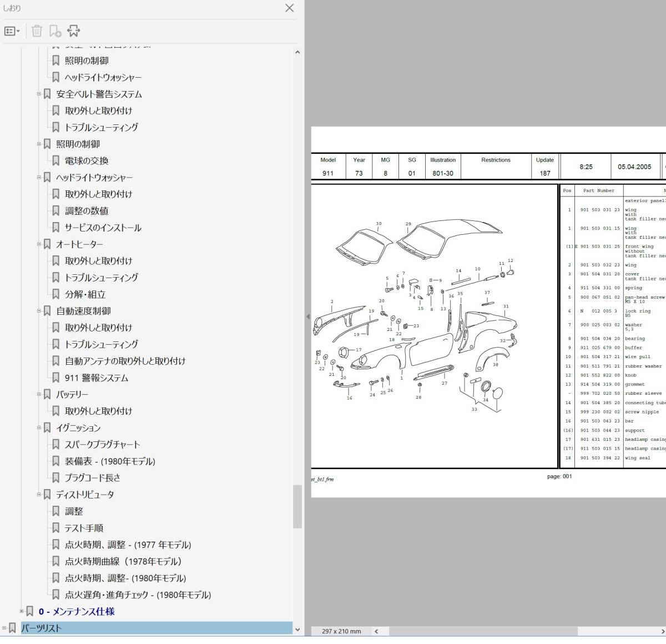The height and width of the screenshot is (644, 666).
Task: Select the 0 - メンテナンス仕様 bookmark
Action: point(77,611)
